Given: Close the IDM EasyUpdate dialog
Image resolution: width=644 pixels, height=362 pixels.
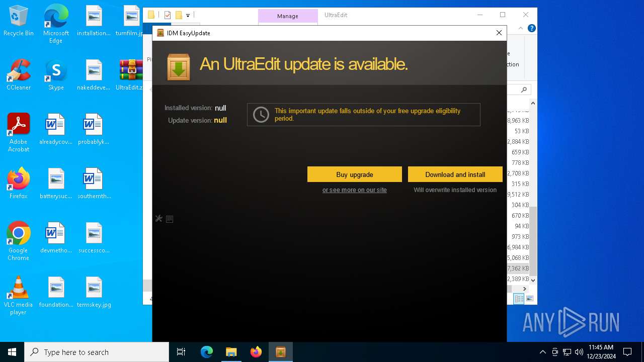Looking at the screenshot, I should (x=499, y=33).
